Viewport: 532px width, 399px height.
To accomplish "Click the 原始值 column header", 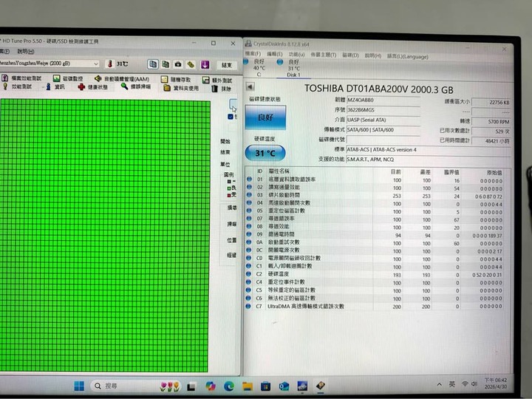I will (494, 173).
